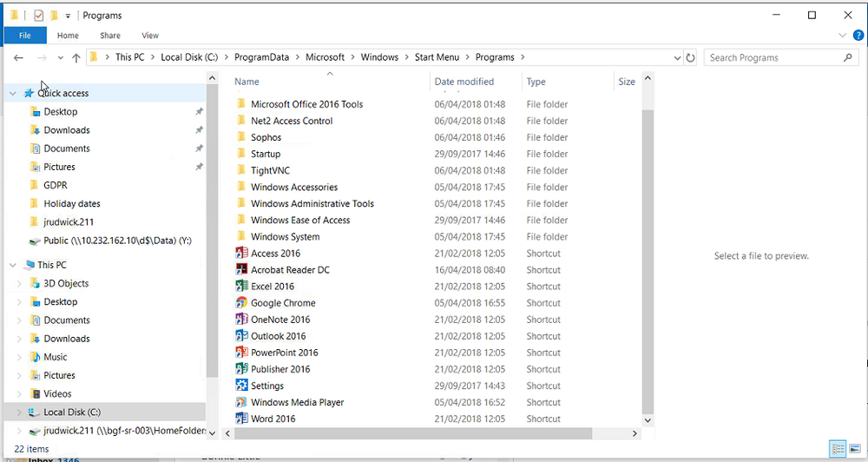868x462 pixels.
Task: Open the View ribbon tab
Action: click(150, 36)
